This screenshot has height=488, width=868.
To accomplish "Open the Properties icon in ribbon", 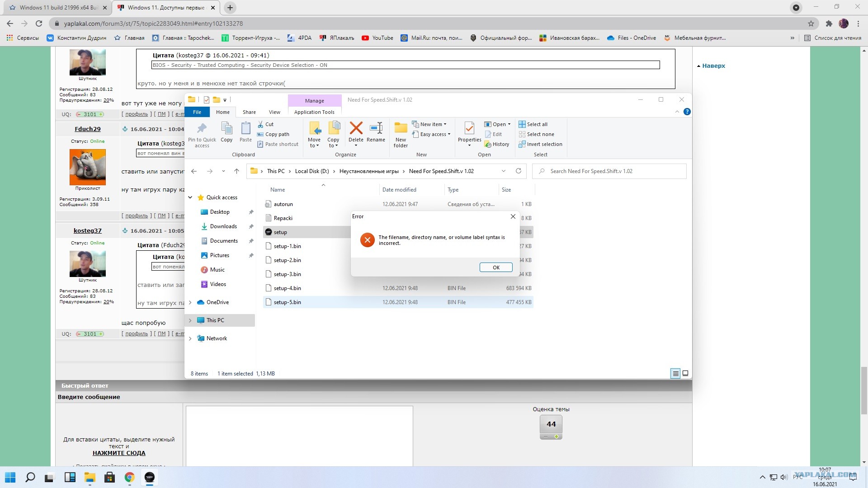I will coord(469,129).
